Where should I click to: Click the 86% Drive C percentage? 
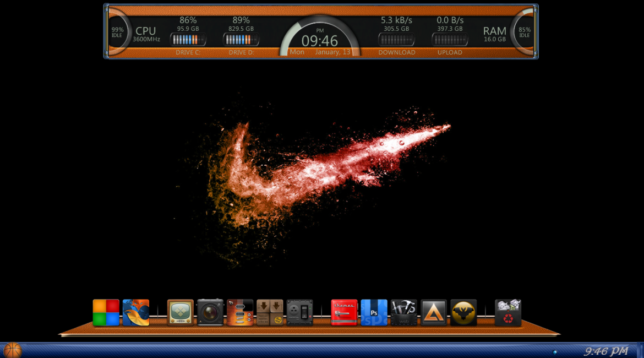click(188, 20)
